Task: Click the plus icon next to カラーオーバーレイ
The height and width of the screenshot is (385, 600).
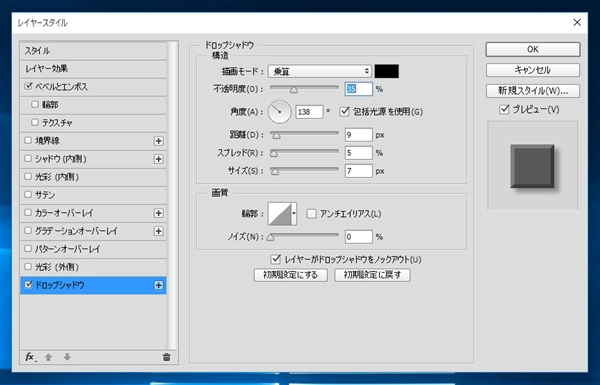Action: pyautogui.click(x=158, y=213)
